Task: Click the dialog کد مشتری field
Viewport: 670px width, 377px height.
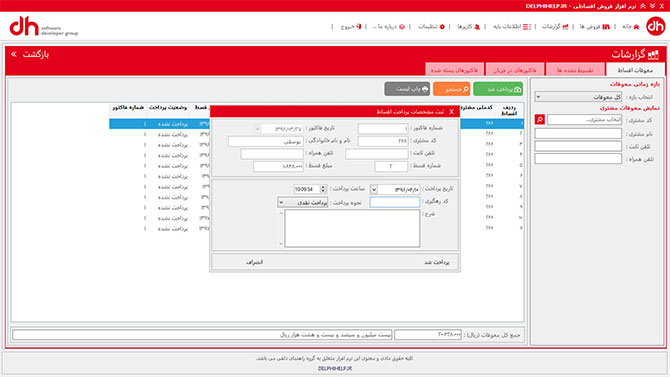Action: 383,141
